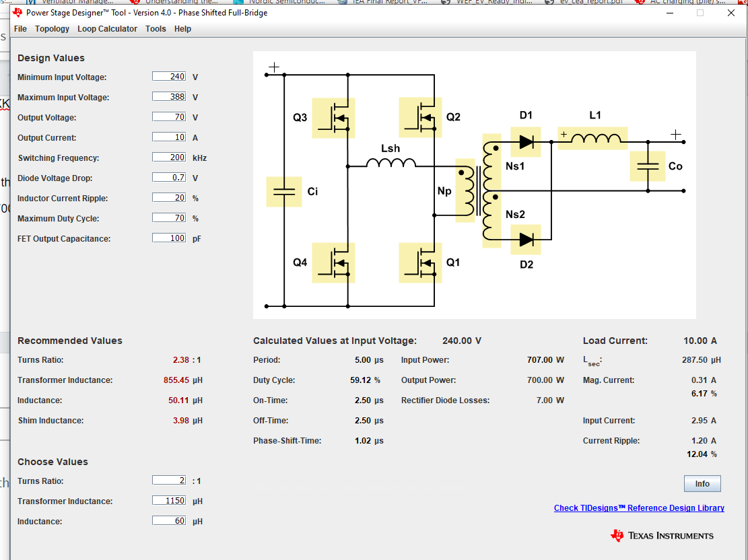Click the D1 rectifier diode symbol
This screenshot has width=748, height=560.
pos(526,141)
